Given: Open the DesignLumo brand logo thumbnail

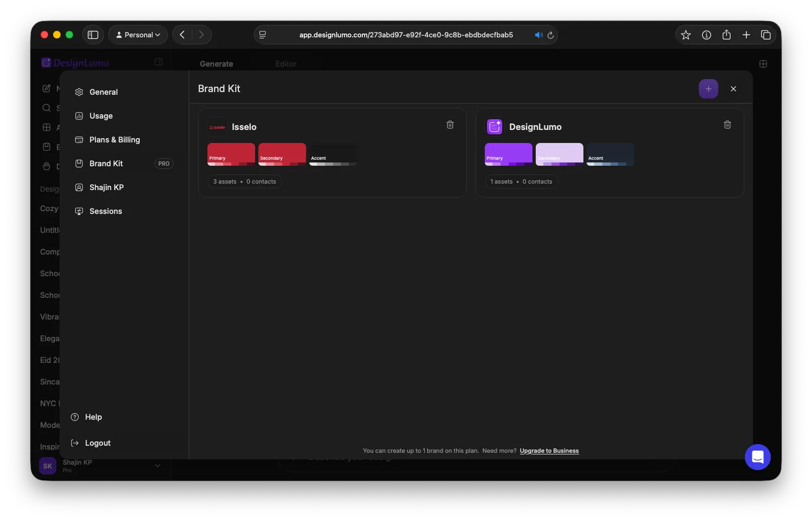Looking at the screenshot, I should (494, 127).
